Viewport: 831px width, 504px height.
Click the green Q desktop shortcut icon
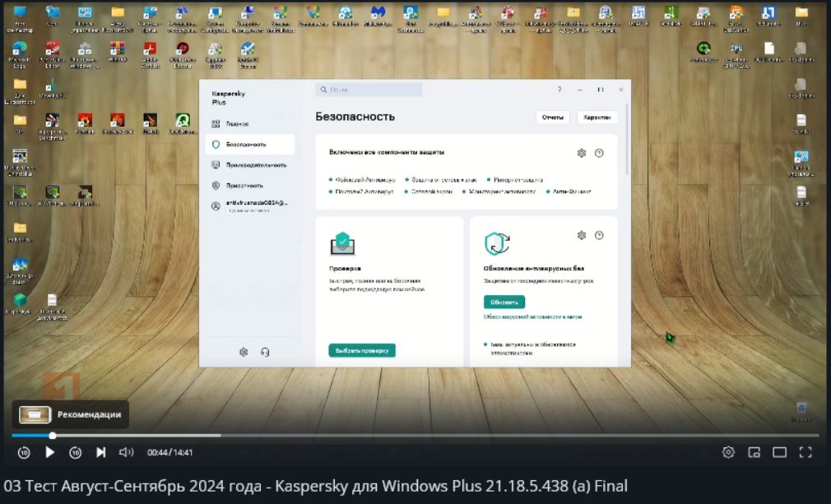[x=183, y=124]
